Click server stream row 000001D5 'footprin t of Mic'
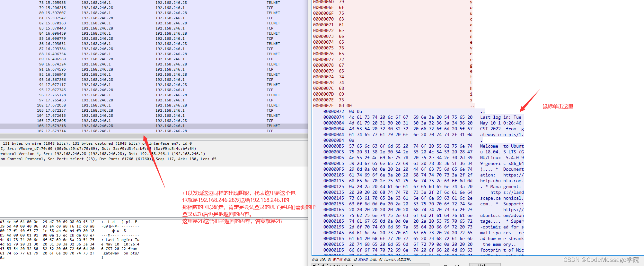 423,250
